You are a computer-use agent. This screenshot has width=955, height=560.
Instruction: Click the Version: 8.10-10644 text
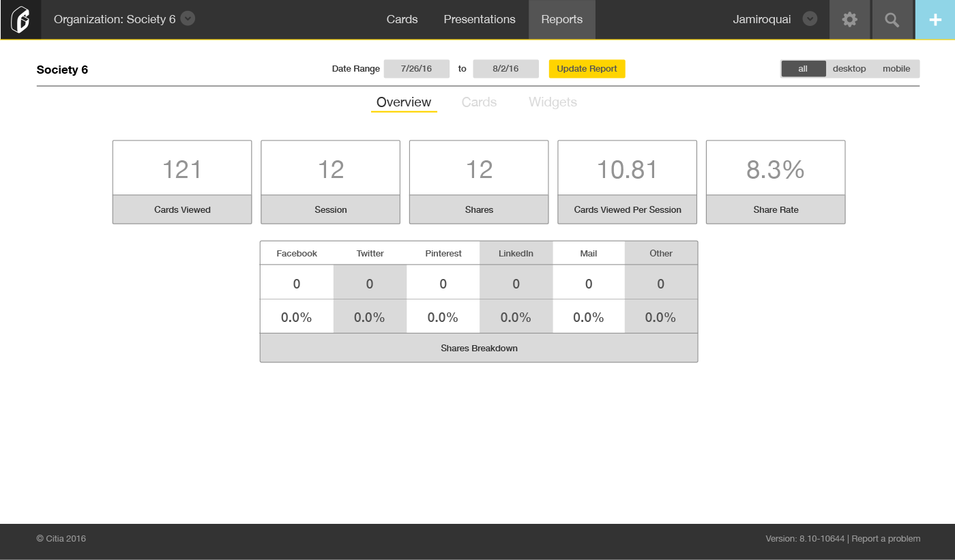805,539
